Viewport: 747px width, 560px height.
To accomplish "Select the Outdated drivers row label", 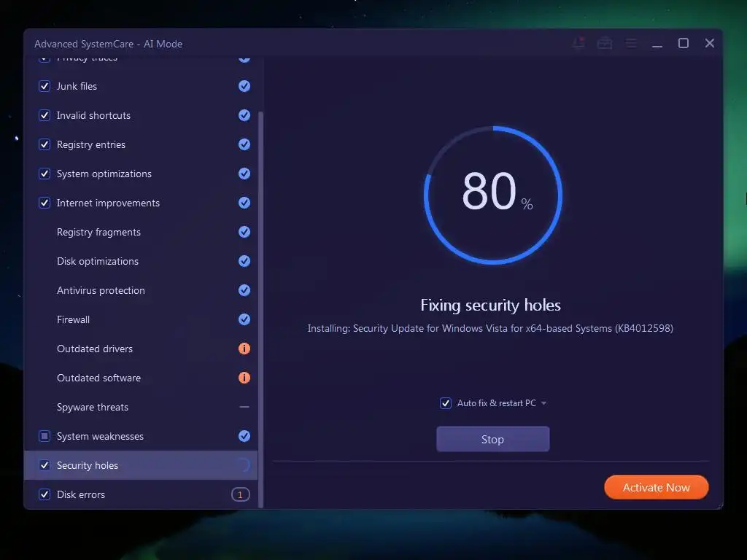I will [x=95, y=349].
